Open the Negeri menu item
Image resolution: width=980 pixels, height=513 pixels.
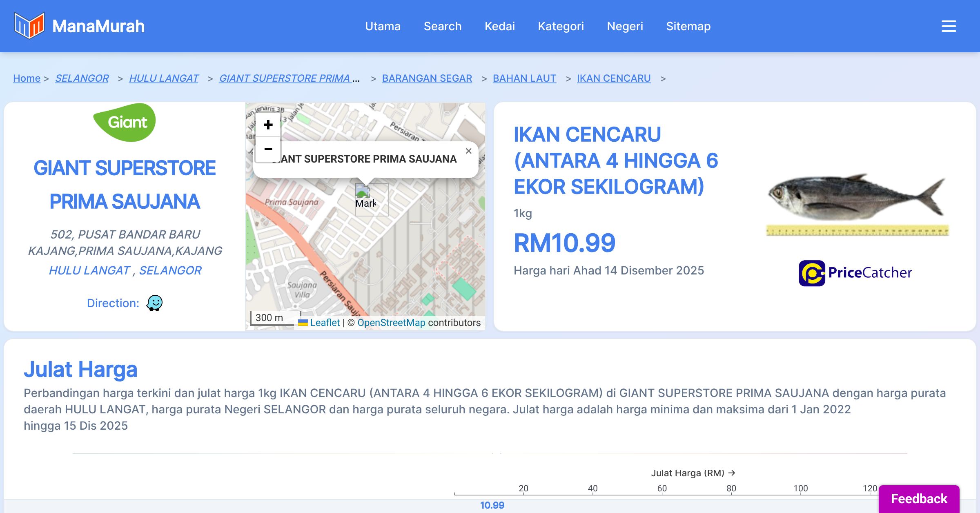[x=625, y=26]
